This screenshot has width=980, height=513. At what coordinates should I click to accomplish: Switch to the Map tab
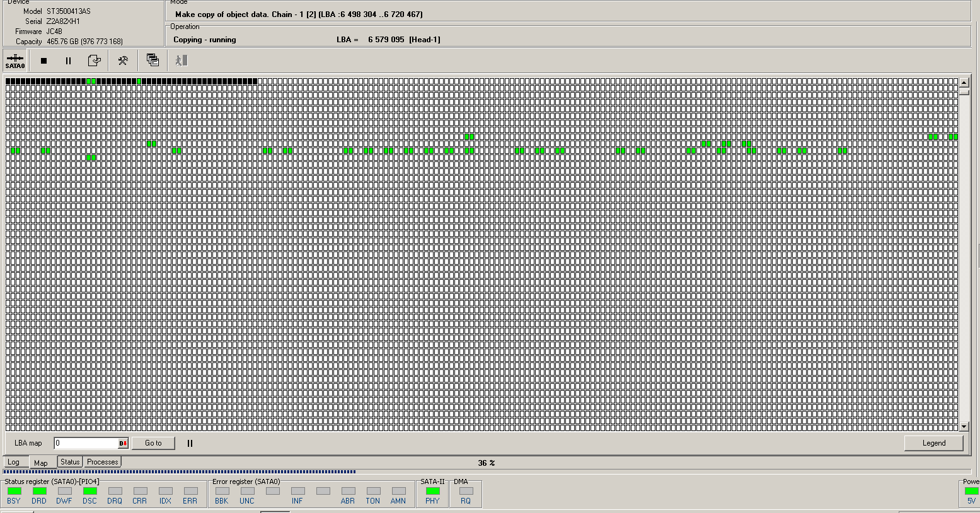(x=41, y=463)
